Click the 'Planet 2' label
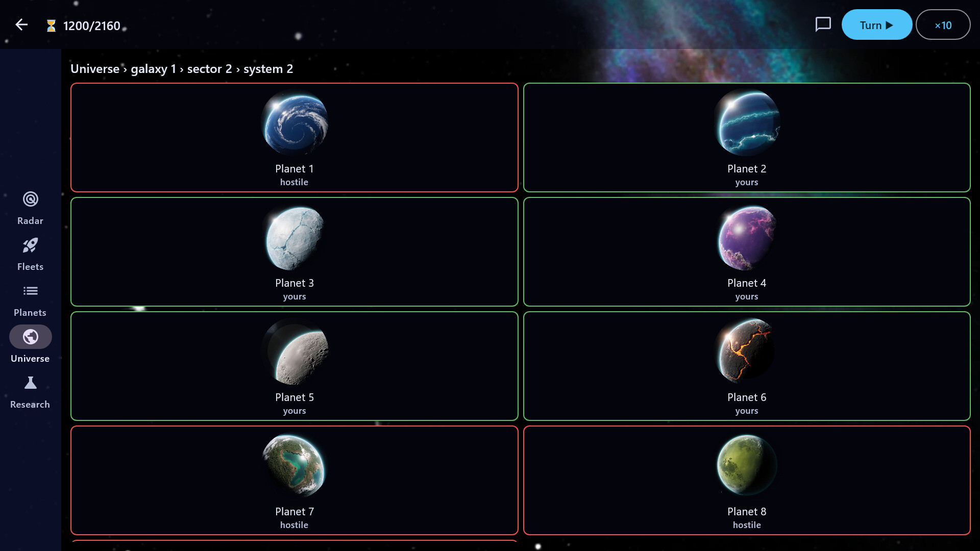980x551 pixels. pos(747,169)
